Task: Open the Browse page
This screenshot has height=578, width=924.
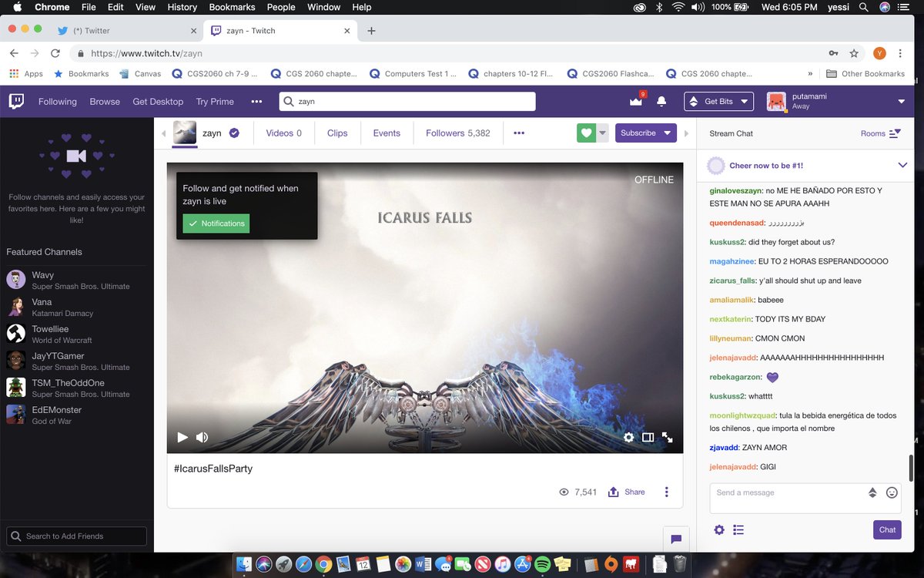Action: tap(105, 101)
